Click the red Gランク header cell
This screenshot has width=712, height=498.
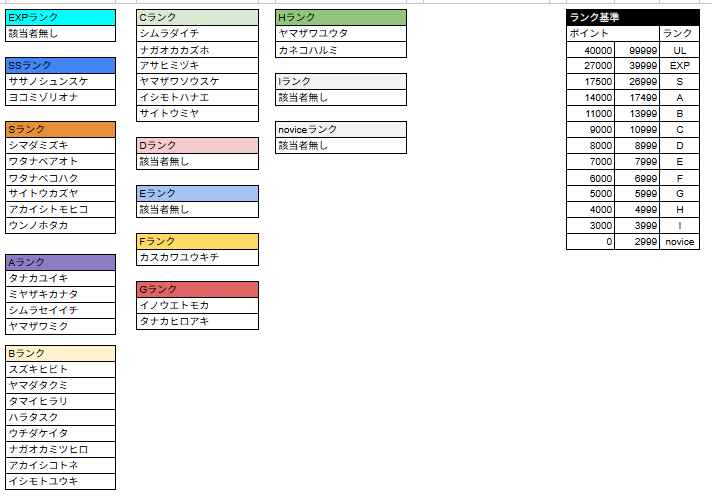[197, 289]
